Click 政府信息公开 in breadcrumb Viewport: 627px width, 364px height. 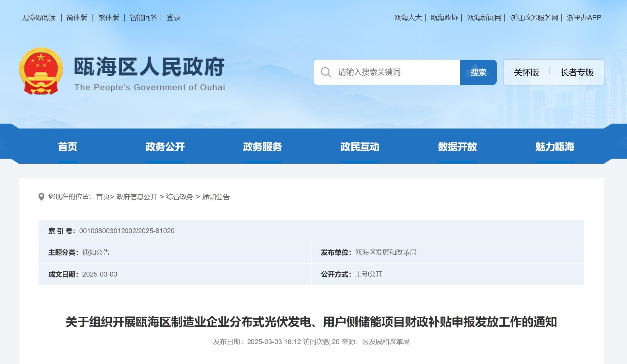click(x=137, y=197)
